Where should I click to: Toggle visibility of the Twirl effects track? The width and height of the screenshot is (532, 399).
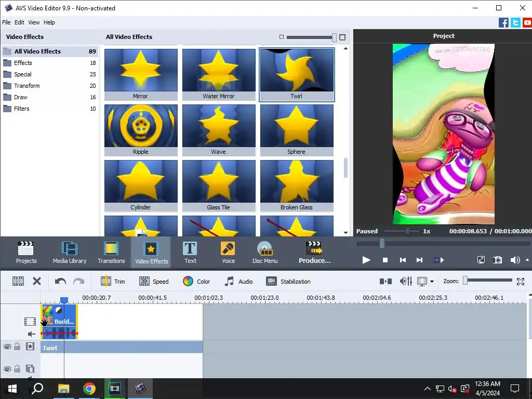[x=7, y=347]
